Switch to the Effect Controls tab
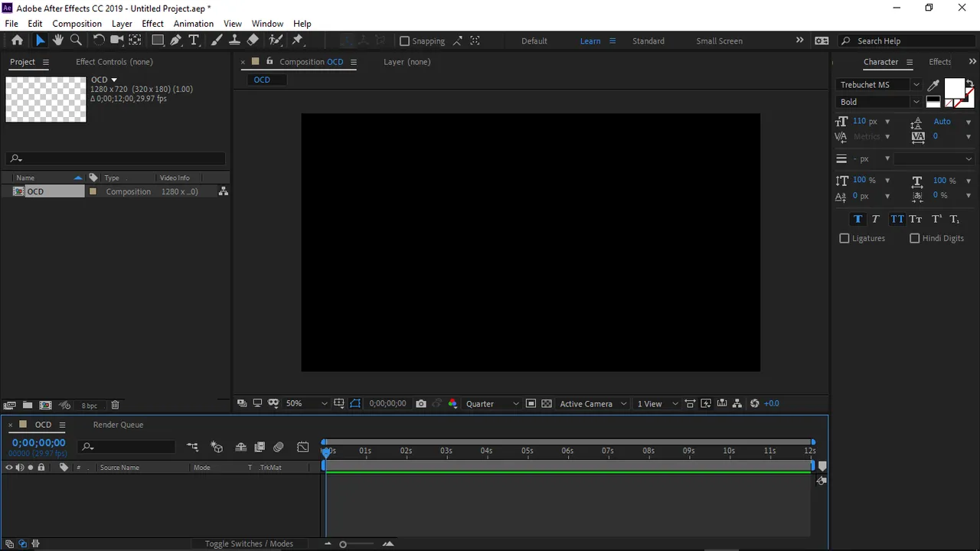The width and height of the screenshot is (980, 551). point(114,62)
